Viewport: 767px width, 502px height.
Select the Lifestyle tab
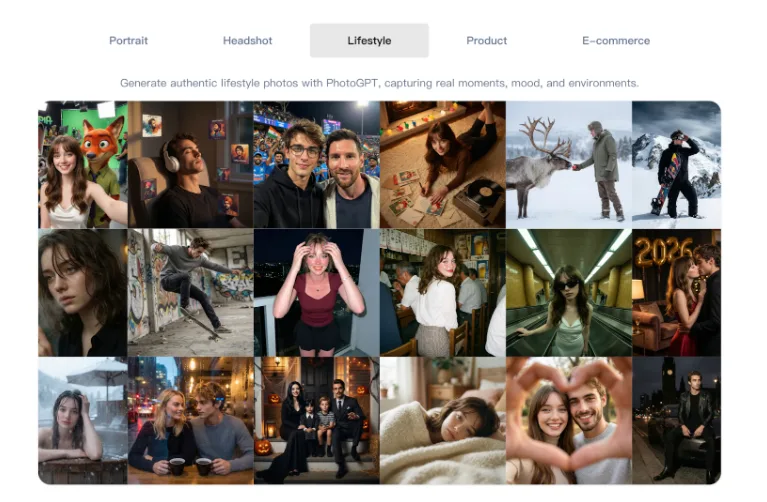click(369, 41)
